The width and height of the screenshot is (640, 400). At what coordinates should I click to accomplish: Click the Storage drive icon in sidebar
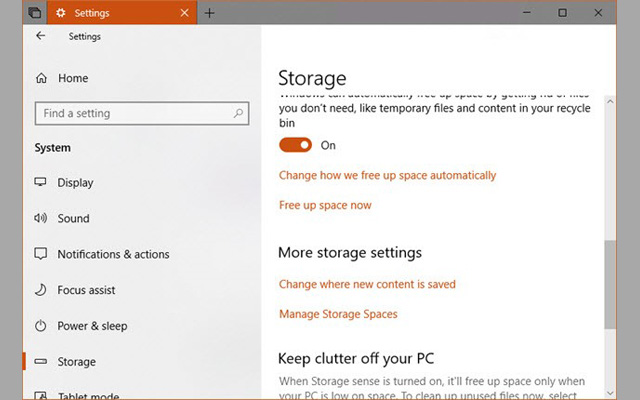click(41, 362)
